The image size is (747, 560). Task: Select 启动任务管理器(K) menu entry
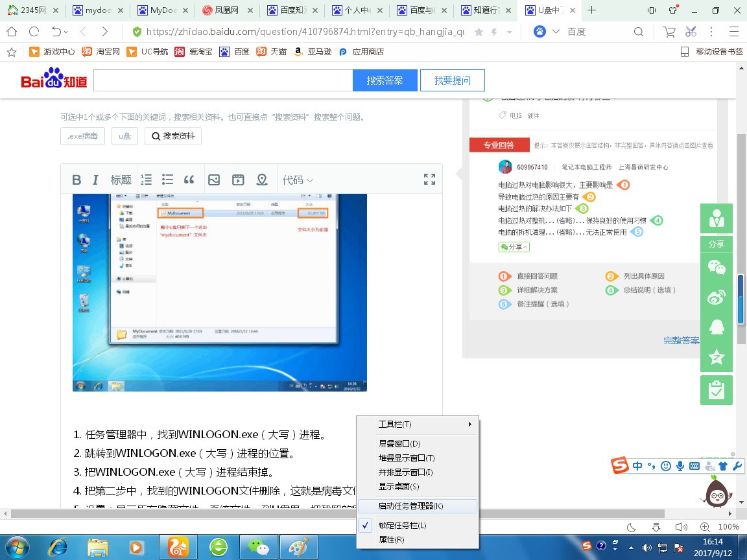point(418,506)
